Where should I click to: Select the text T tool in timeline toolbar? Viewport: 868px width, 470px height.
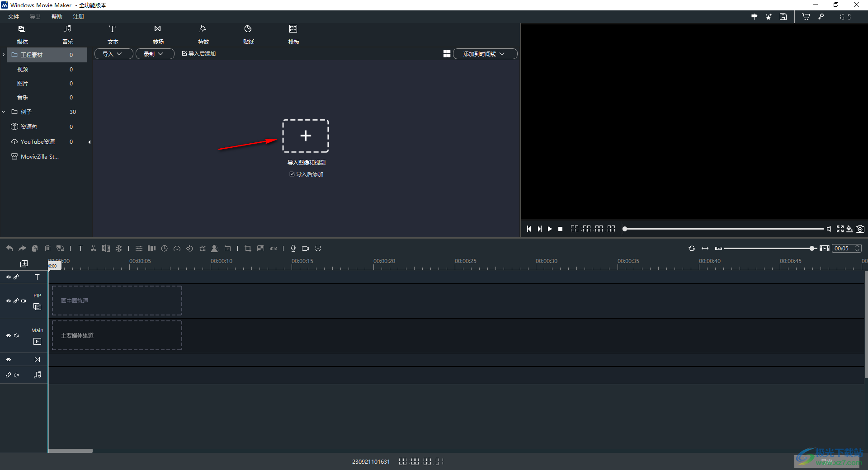[80, 249]
